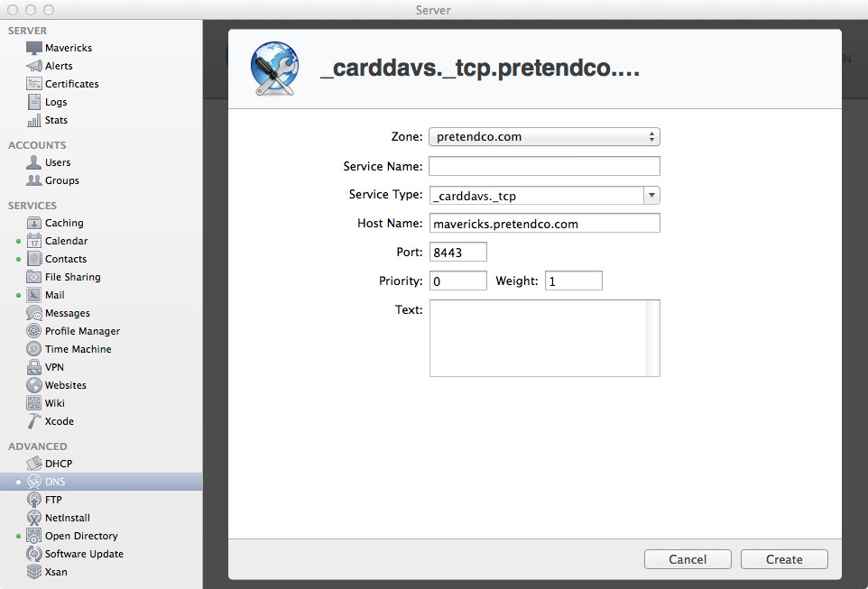This screenshot has width=868, height=589.
Task: Select the Mavericks server icon
Action: pos(33,48)
